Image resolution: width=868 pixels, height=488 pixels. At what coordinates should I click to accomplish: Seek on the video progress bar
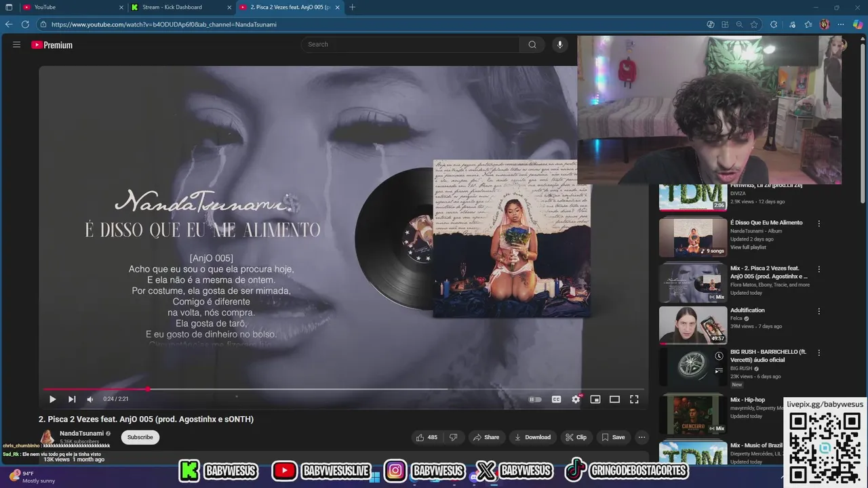pyautogui.click(x=342, y=389)
